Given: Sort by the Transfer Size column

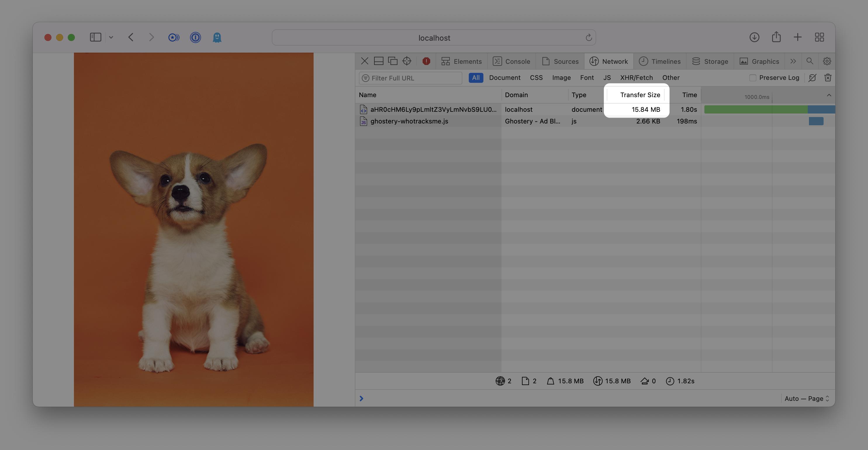Looking at the screenshot, I should click(x=640, y=95).
